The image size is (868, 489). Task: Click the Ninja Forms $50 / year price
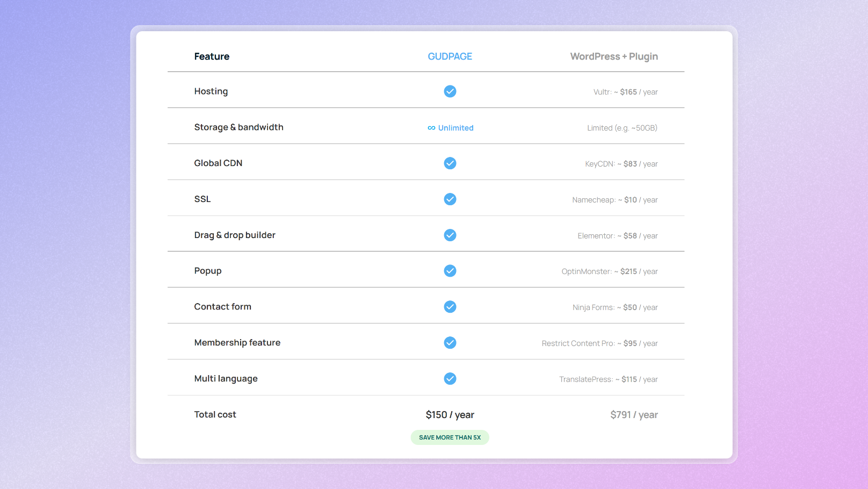click(x=615, y=307)
